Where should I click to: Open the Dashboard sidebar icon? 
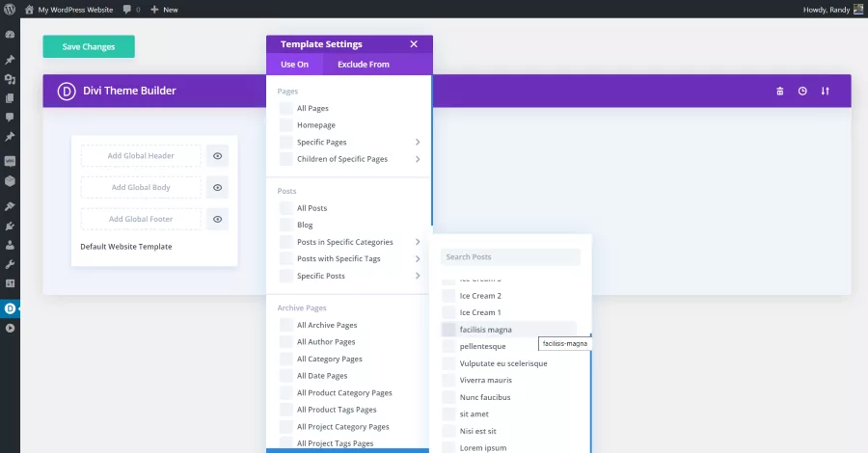(x=10, y=35)
